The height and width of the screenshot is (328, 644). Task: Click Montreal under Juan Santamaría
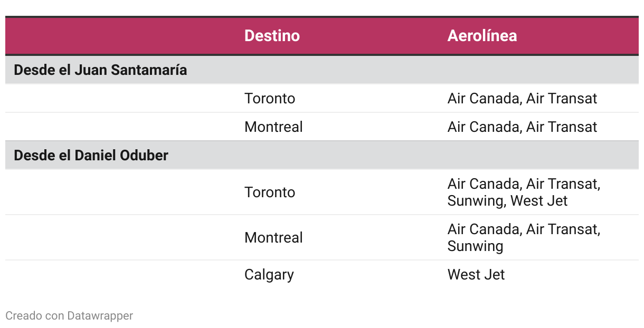point(273,127)
